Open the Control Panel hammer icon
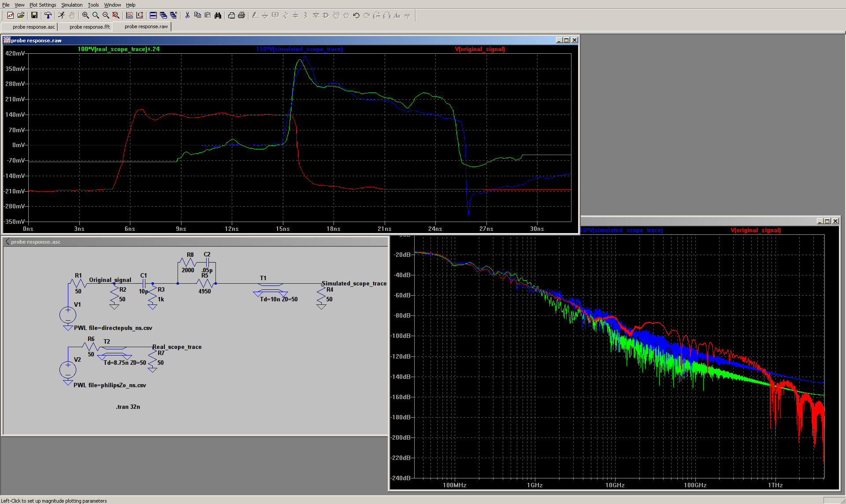The width and height of the screenshot is (846, 504). 48,15
